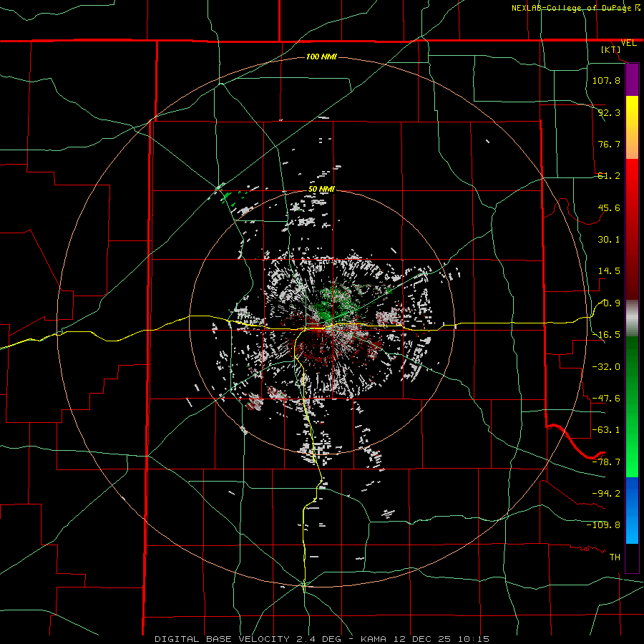Pick the green segment of velocity color bar
644x644 pixels.
tap(632, 406)
